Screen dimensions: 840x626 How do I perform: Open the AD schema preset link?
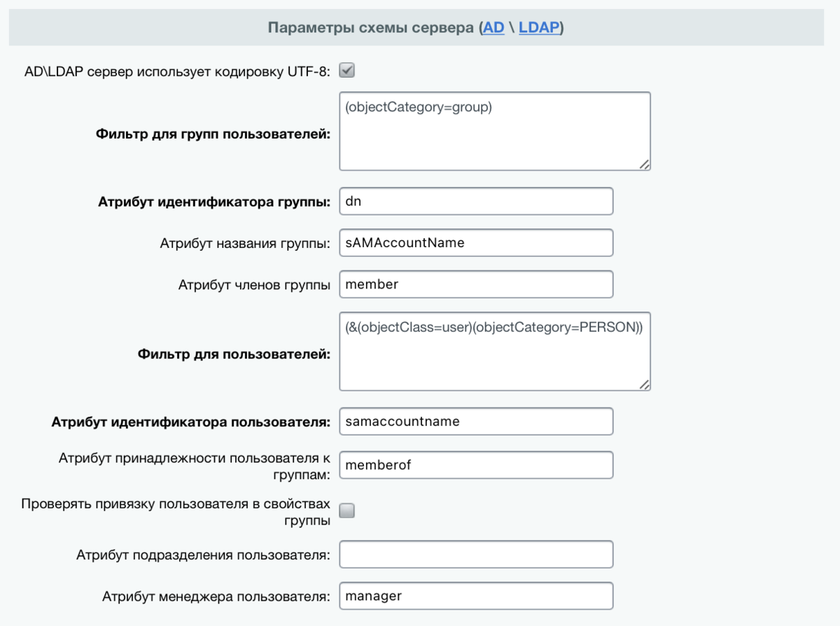pos(493,28)
